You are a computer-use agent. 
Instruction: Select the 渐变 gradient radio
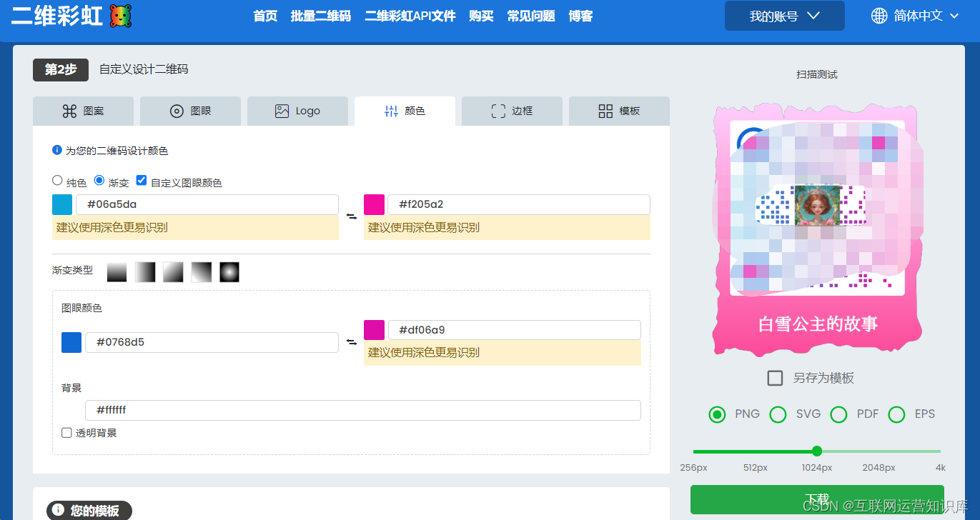click(x=99, y=181)
